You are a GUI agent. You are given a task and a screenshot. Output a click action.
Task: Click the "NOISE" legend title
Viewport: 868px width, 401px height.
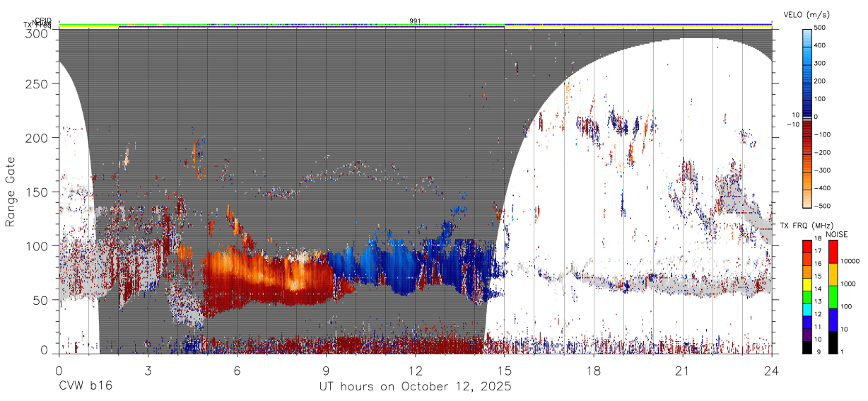tap(837, 234)
